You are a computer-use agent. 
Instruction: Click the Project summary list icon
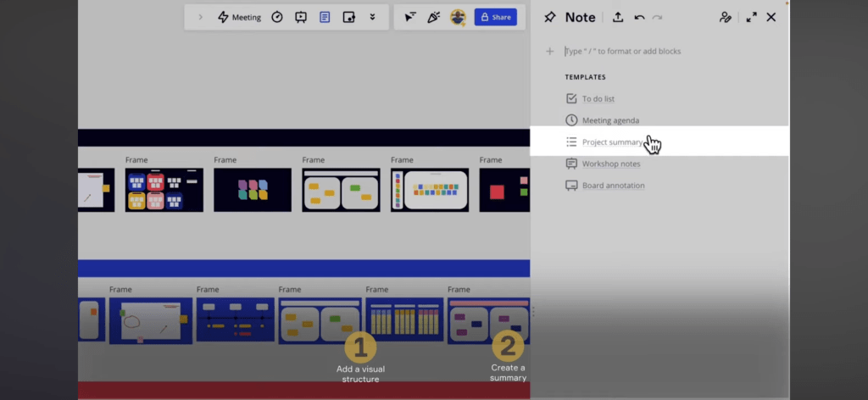click(x=571, y=142)
